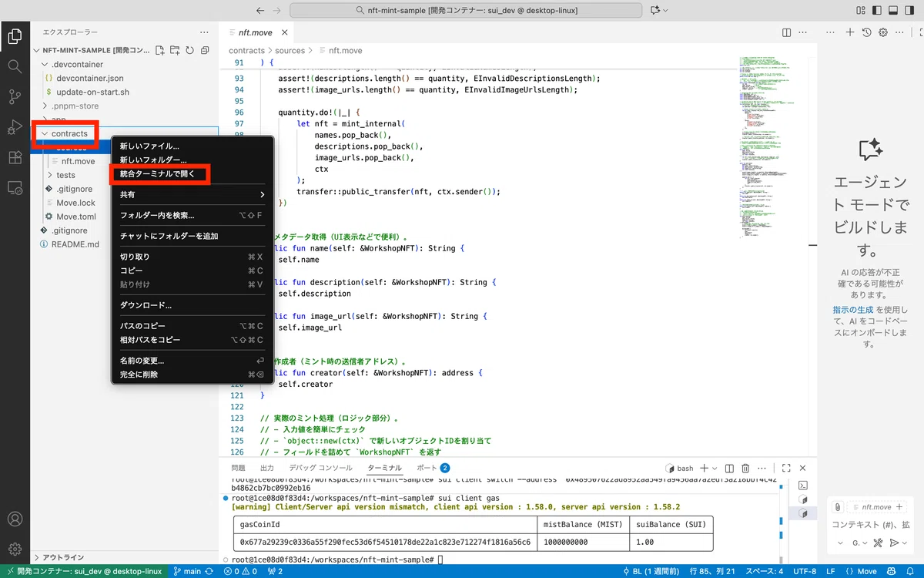Go back with navigation arrow
Image resolution: width=924 pixels, height=578 pixels.
(259, 11)
